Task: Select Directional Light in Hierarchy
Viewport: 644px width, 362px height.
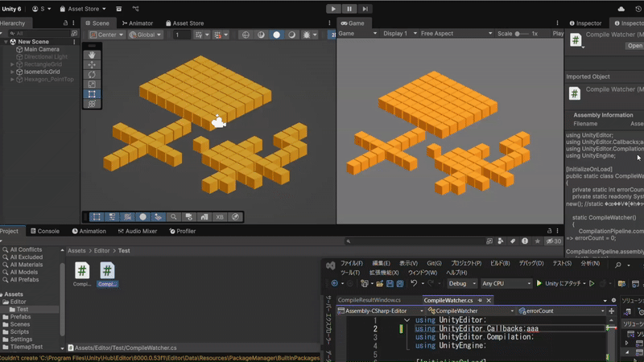Action: pyautogui.click(x=45, y=56)
